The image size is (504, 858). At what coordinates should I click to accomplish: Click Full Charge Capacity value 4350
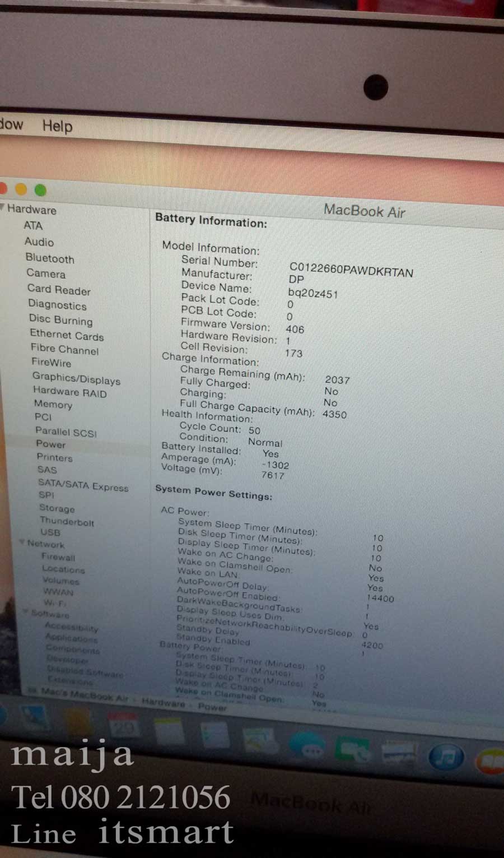(x=334, y=414)
